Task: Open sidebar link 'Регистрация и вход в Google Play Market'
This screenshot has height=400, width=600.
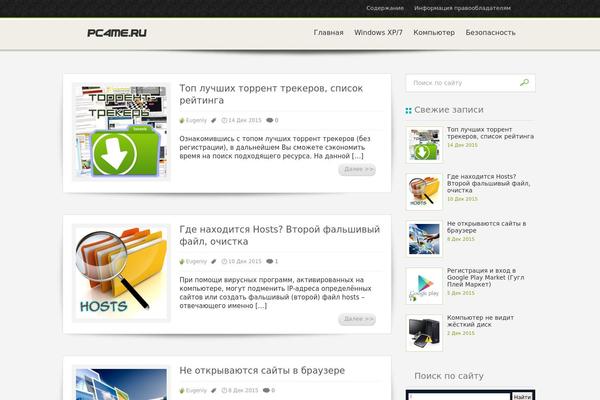Action: [x=486, y=278]
